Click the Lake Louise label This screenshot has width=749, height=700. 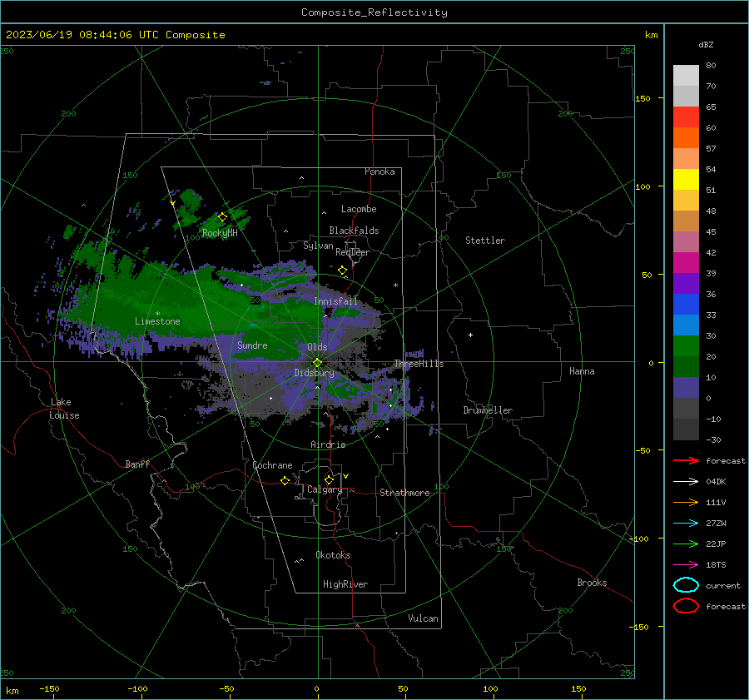click(x=64, y=409)
